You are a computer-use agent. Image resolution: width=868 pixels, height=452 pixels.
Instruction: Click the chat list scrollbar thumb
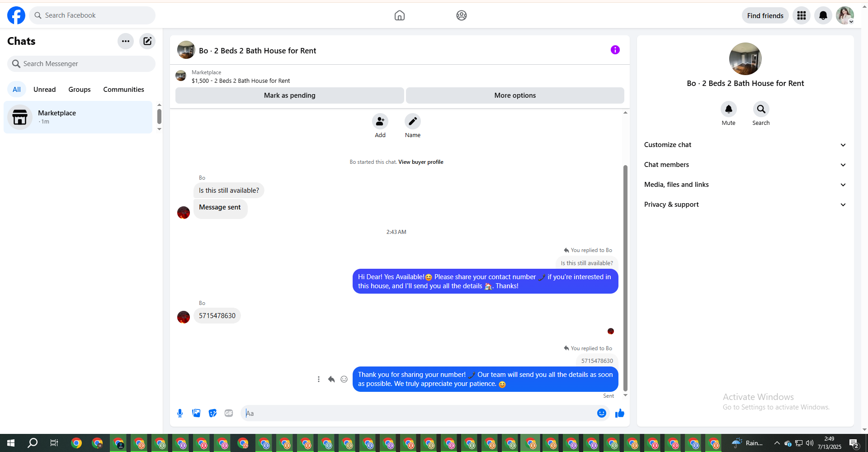tap(159, 116)
